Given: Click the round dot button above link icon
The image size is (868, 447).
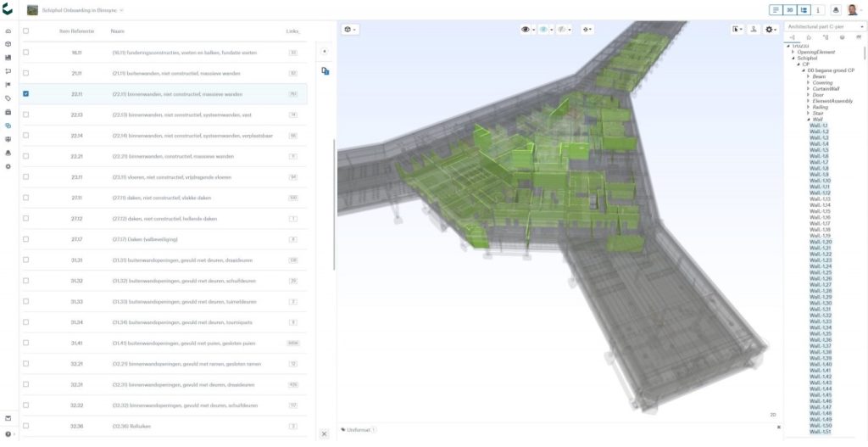Looking at the screenshot, I should 325,51.
